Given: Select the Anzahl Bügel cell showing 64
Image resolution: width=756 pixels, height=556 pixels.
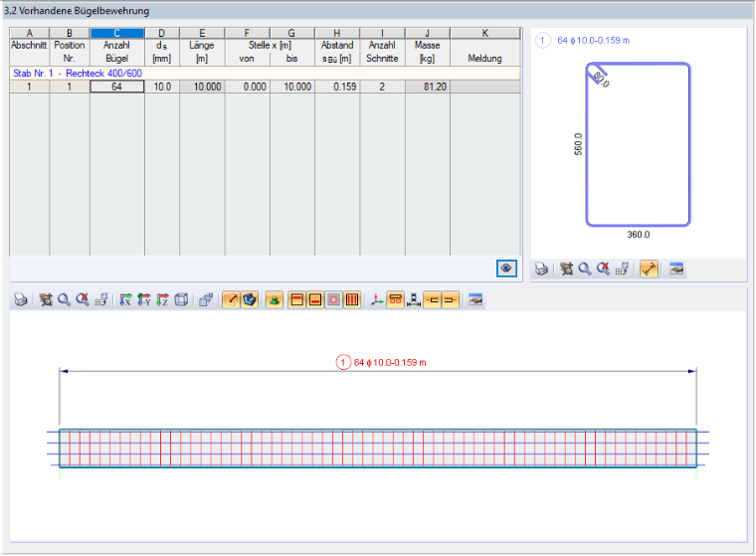Looking at the screenshot, I should click(x=116, y=87).
